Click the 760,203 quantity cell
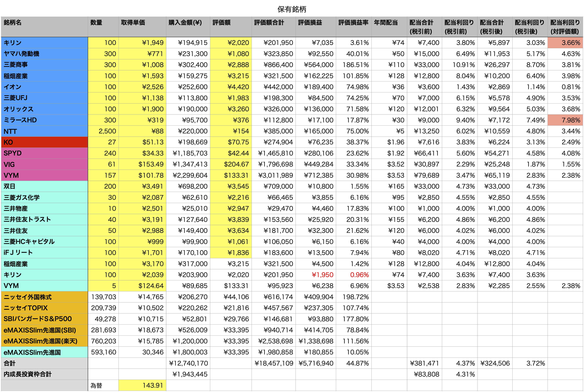 [103, 341]
